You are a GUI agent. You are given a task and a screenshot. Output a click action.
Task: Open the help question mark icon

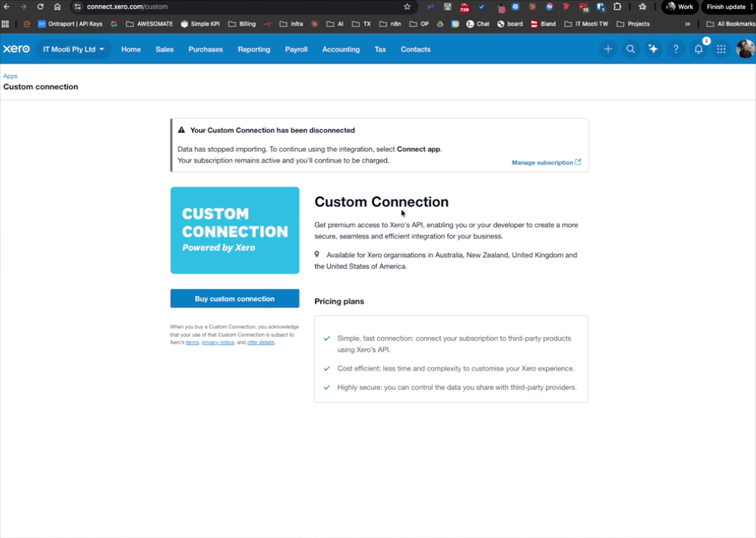(x=675, y=49)
